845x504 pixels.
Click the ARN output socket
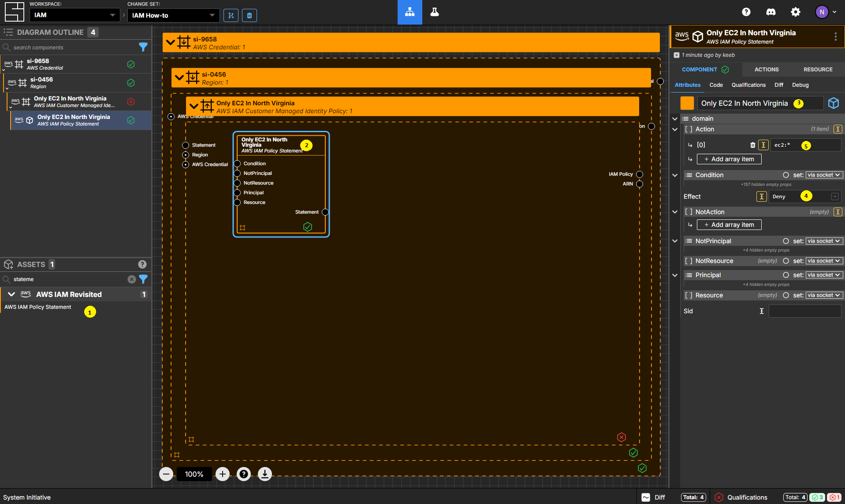(x=640, y=184)
